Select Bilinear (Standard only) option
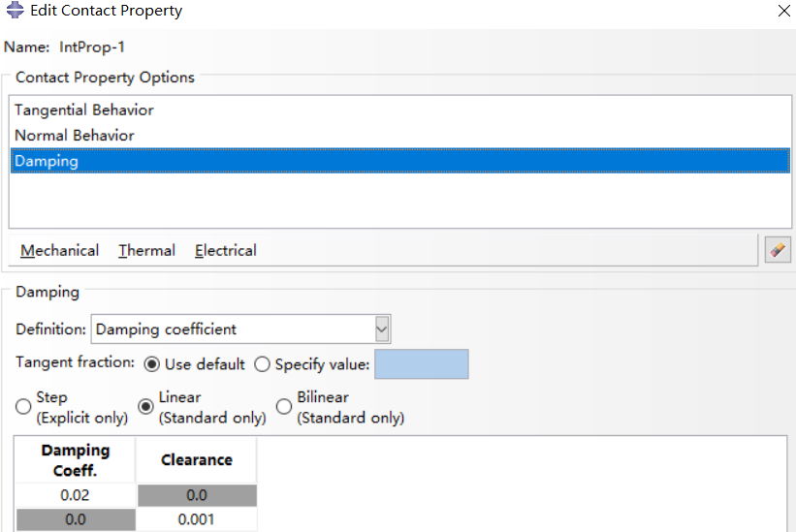 [284, 406]
